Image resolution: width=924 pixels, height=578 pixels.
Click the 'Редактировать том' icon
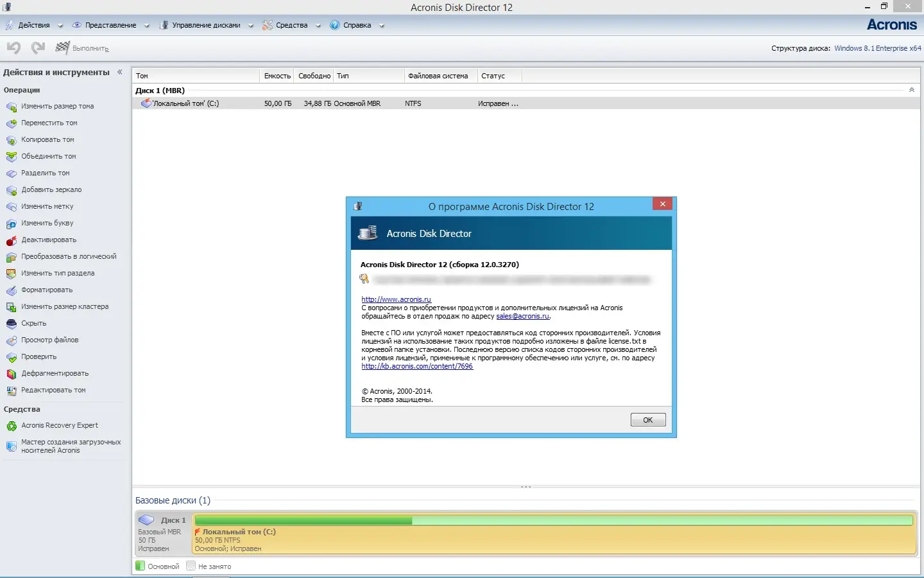click(12, 390)
